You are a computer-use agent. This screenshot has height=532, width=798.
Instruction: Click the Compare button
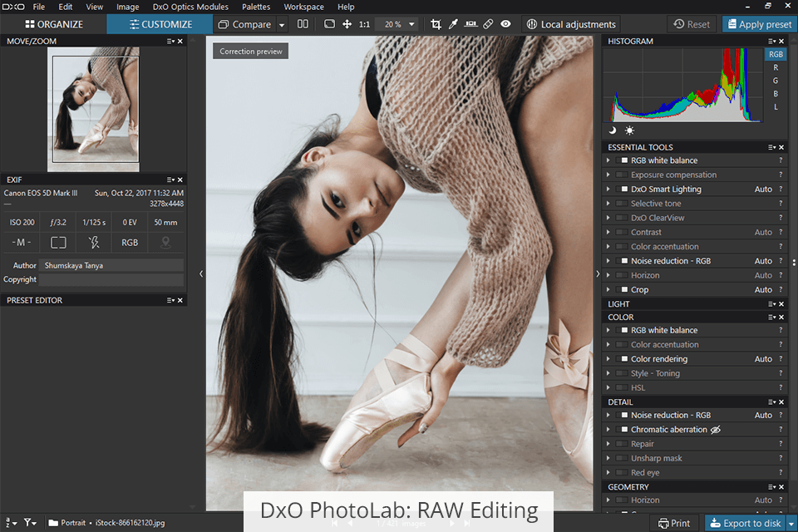(244, 24)
